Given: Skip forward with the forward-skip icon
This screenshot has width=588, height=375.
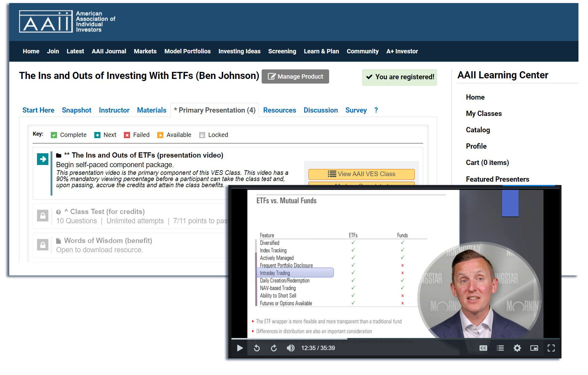Looking at the screenshot, I should pos(274,348).
